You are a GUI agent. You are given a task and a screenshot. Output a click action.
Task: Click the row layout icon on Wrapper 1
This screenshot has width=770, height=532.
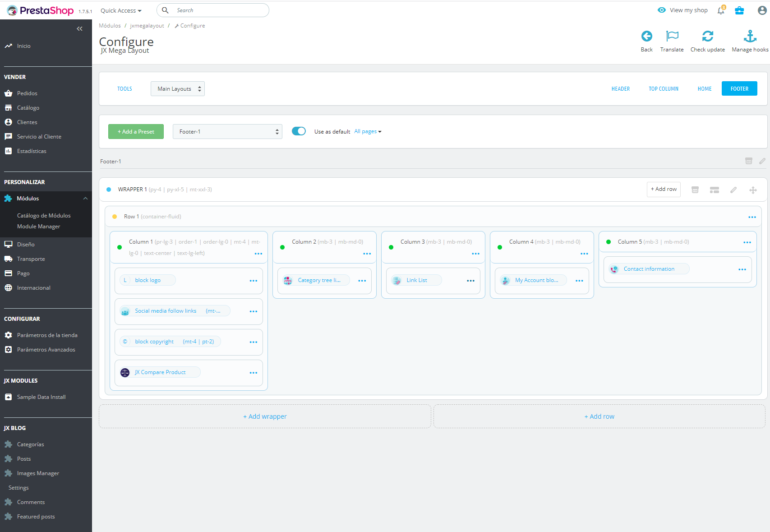715,190
